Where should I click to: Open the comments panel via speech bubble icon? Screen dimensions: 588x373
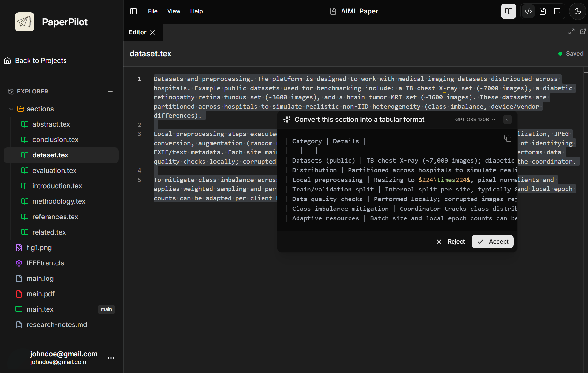(x=557, y=11)
